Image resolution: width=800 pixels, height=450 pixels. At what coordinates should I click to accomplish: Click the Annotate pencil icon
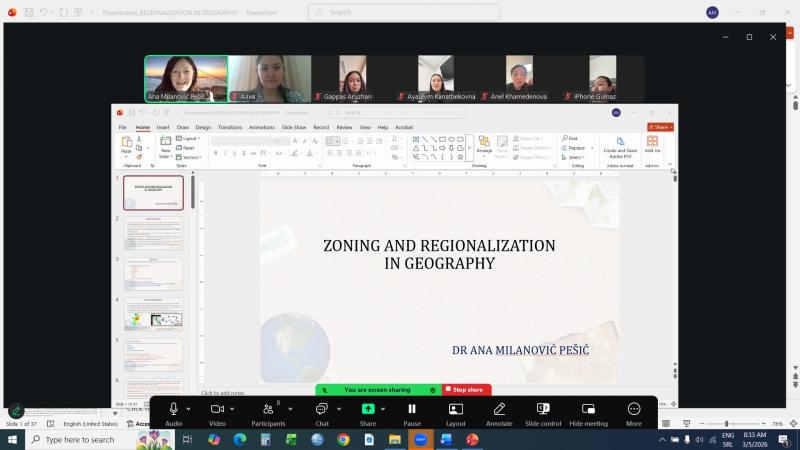(499, 409)
